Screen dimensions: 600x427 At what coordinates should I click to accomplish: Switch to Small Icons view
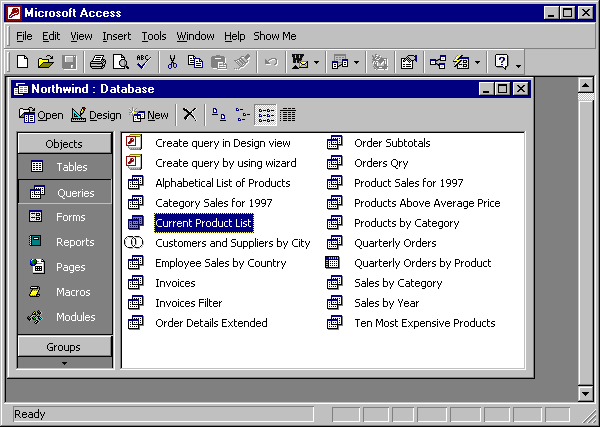coord(242,114)
